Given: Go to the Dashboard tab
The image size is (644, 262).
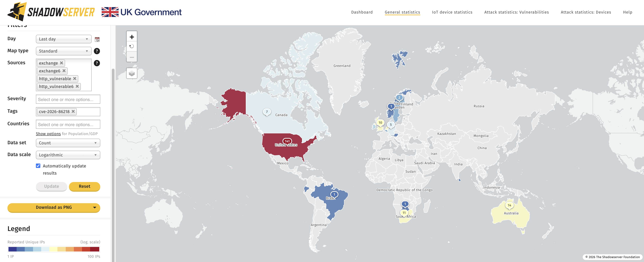Looking at the screenshot, I should pyautogui.click(x=362, y=12).
